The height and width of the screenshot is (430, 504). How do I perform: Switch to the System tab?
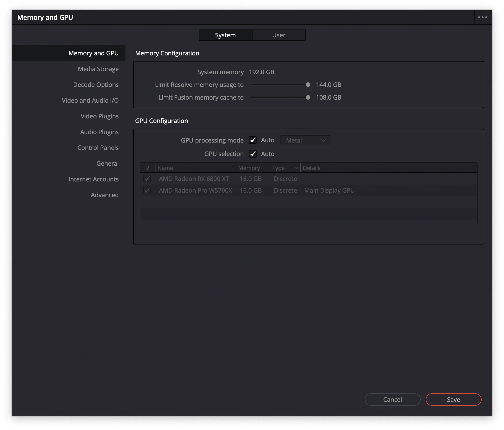pyautogui.click(x=225, y=35)
